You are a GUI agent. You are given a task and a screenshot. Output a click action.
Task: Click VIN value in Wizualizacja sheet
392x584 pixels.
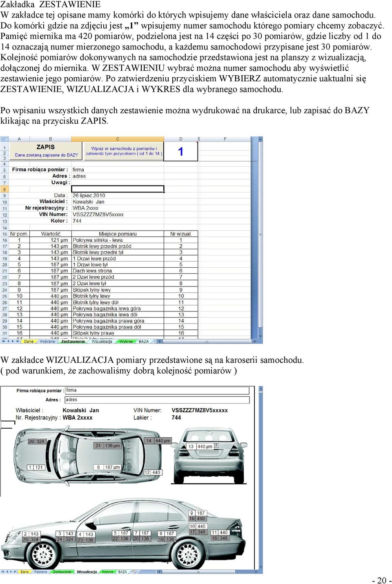(x=200, y=410)
